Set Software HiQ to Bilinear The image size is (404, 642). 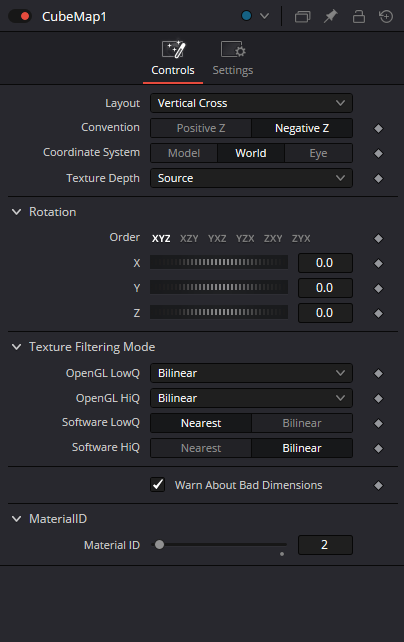302,448
